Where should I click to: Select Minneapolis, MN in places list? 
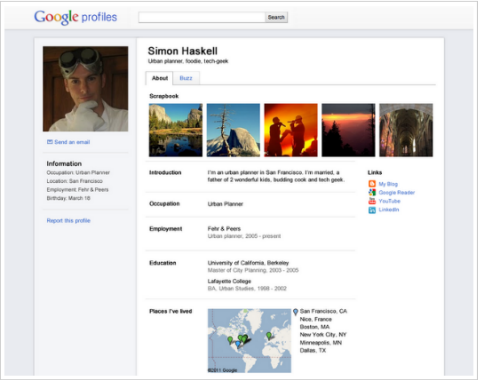(321, 343)
